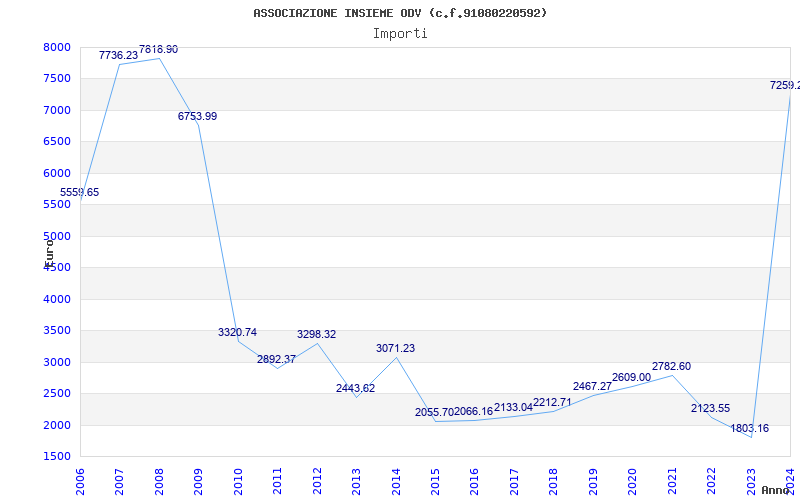This screenshot has height=500, width=800.
Task: Select the 2212.71 data label
Action: coord(553,402)
